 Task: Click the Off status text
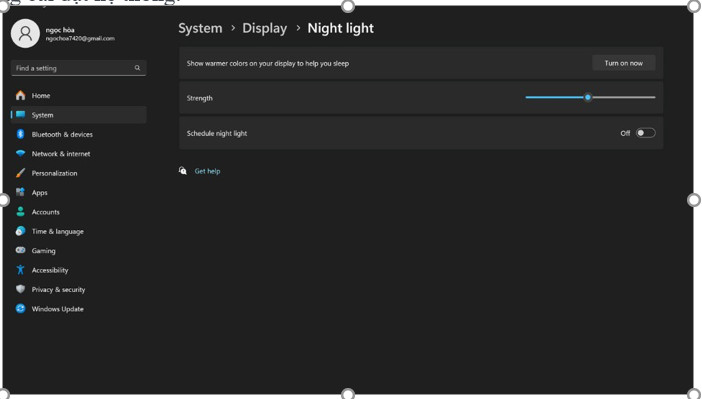click(x=625, y=133)
